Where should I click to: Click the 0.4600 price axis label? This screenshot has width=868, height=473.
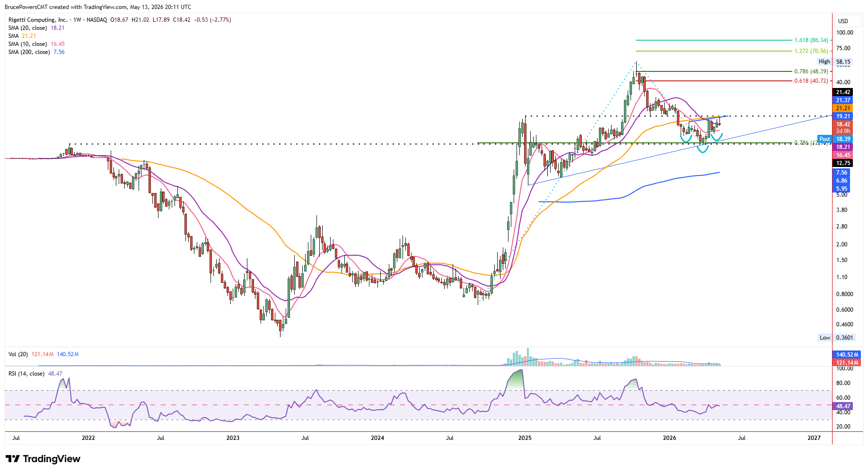(x=845, y=324)
